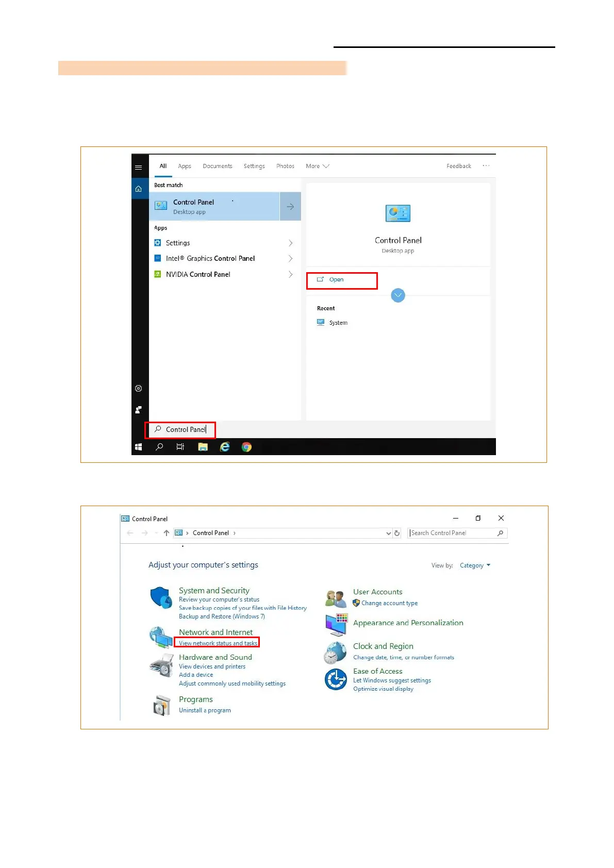Click Optimize visual display link
This screenshot has width=614, height=868.
coord(383,689)
